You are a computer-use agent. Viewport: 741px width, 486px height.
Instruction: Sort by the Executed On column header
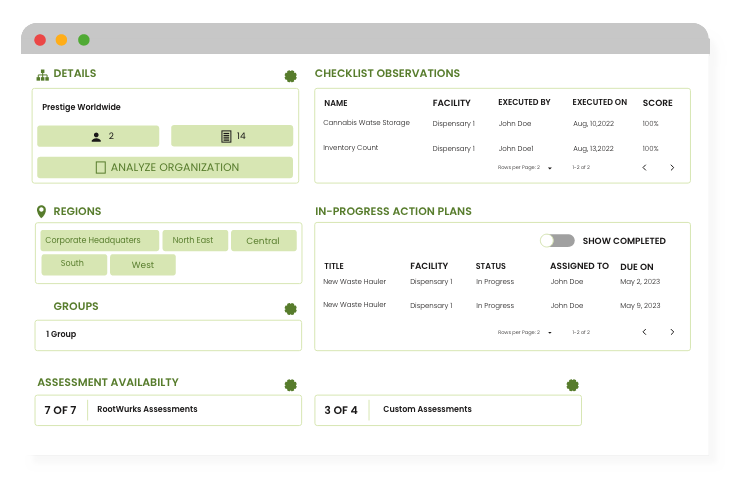[600, 102]
